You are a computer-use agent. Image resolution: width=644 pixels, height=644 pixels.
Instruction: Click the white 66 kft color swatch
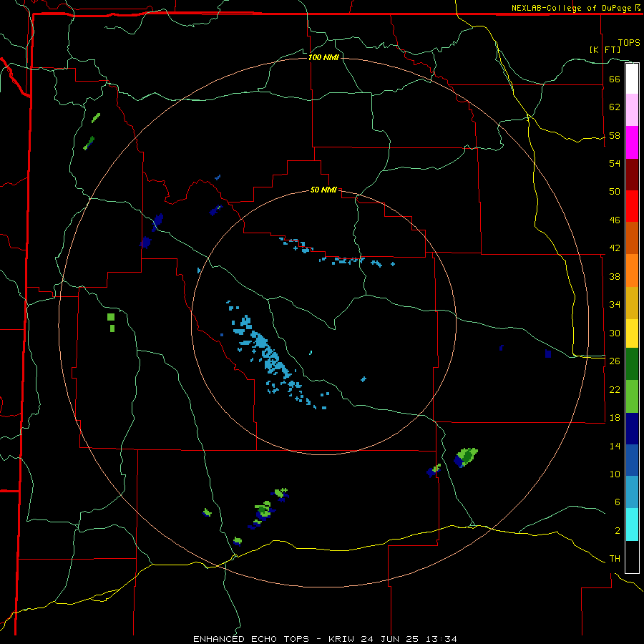(632, 79)
